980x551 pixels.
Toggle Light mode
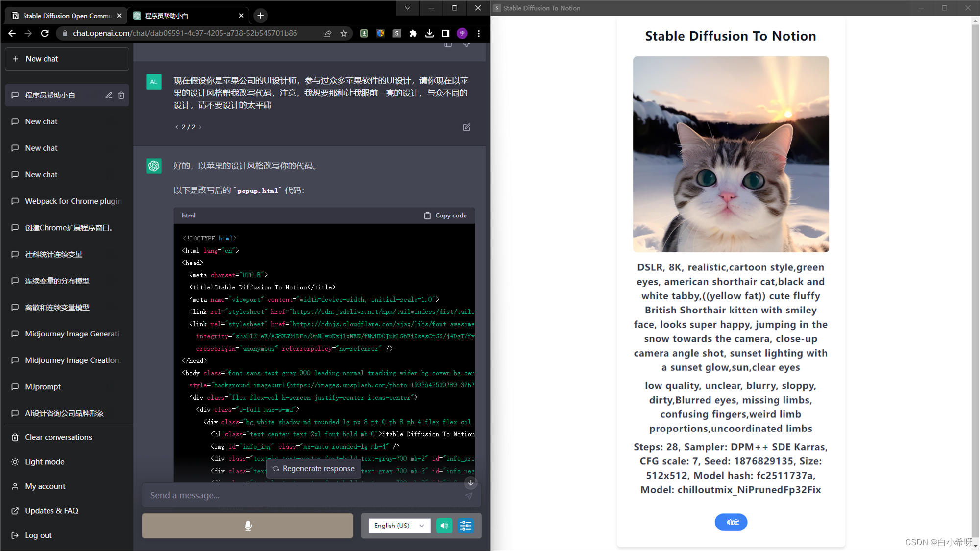67,462
